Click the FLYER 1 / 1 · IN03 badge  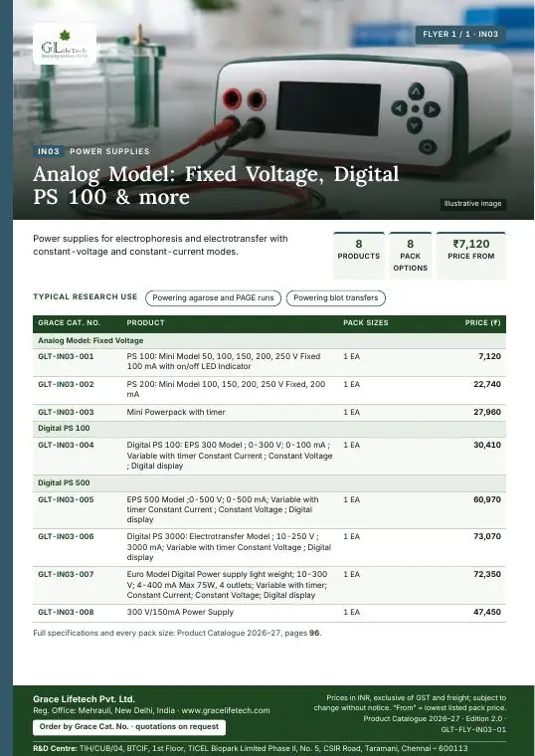coord(460,34)
